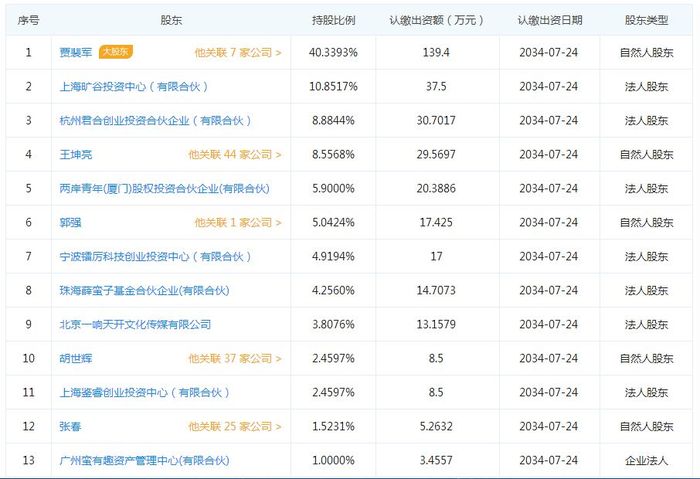The width and height of the screenshot is (700, 479).
Task: Select 自然人股东 in 贾裴军 row
Action: [x=646, y=53]
